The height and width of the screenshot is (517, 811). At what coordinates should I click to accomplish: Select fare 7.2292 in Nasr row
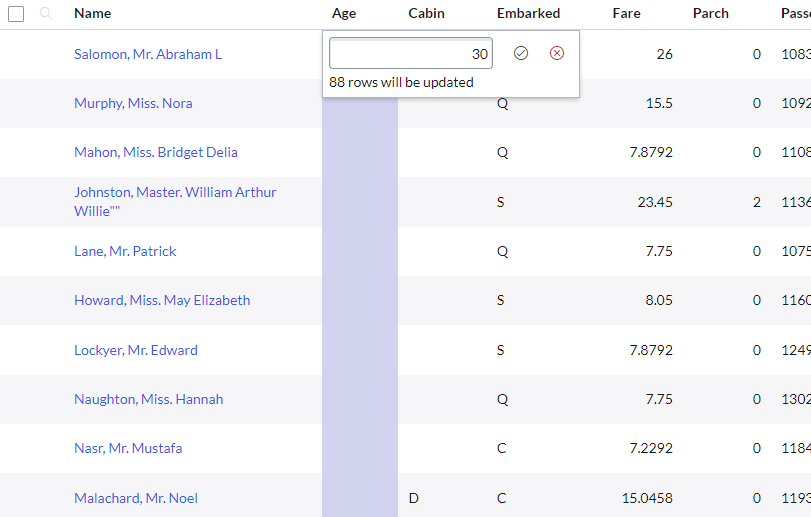point(651,448)
